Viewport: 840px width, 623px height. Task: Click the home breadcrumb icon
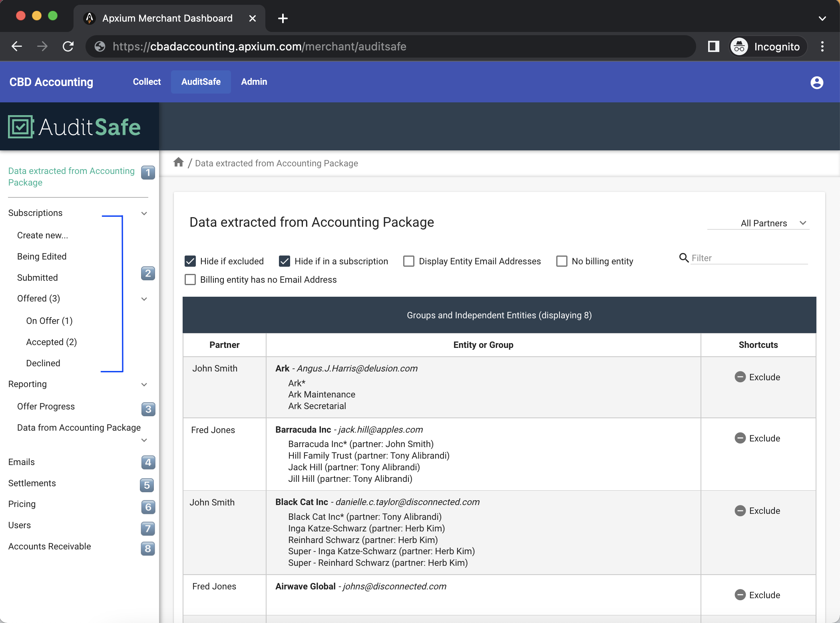[179, 162]
